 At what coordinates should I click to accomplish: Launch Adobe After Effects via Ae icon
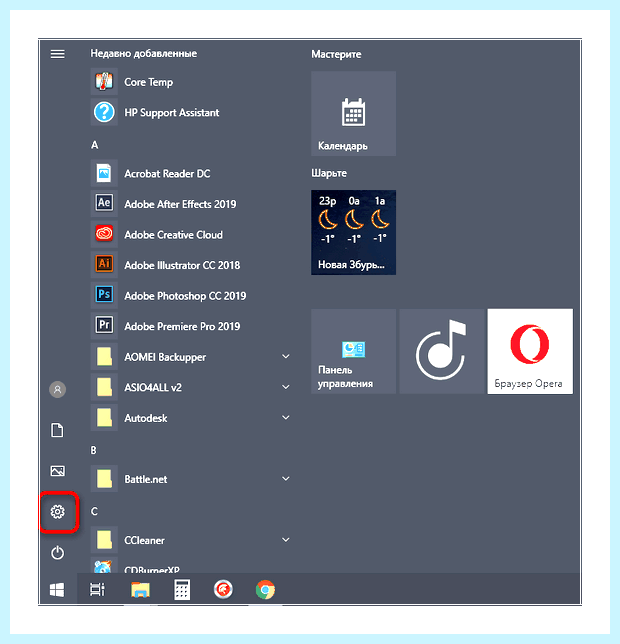point(104,204)
